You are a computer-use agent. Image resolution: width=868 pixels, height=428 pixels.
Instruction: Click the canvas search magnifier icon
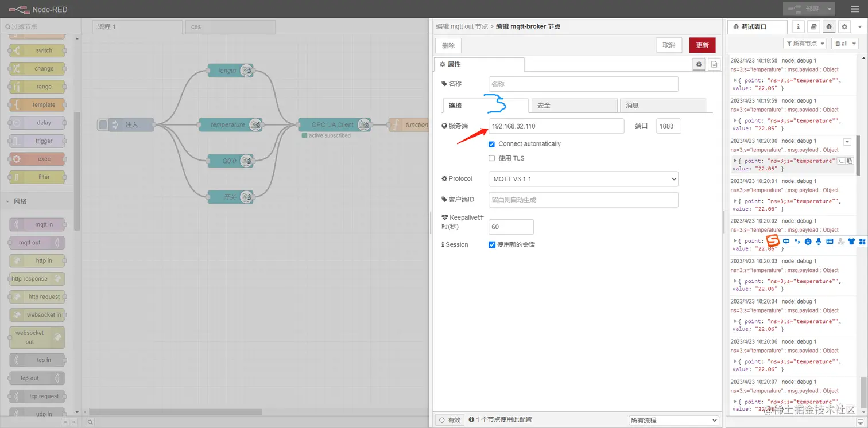tap(90, 422)
